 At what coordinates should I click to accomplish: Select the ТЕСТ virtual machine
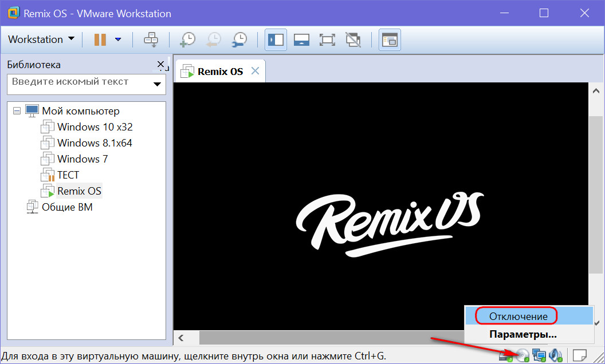[x=68, y=175]
